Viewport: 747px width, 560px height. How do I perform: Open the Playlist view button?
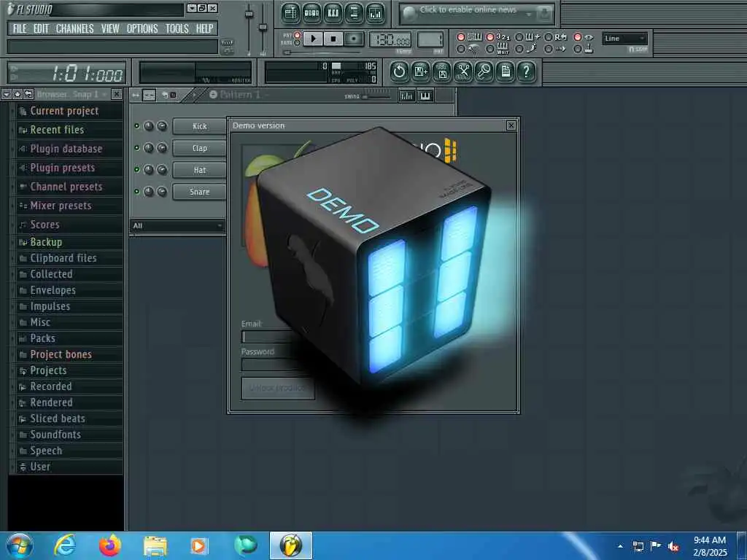coord(290,13)
